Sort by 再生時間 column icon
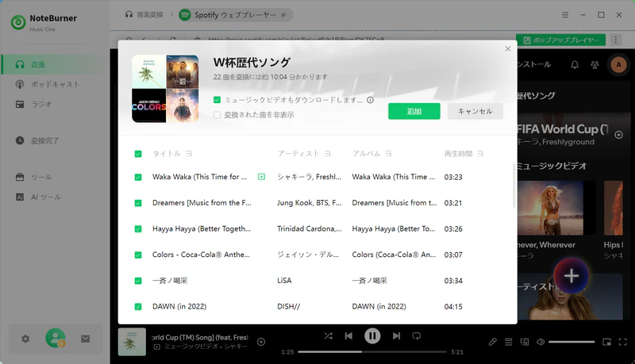The width and height of the screenshot is (635, 364). click(480, 154)
